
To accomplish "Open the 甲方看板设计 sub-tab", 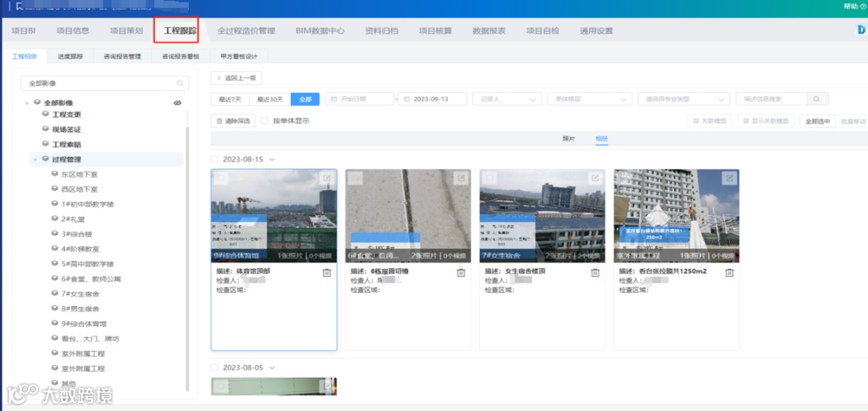I will (240, 56).
